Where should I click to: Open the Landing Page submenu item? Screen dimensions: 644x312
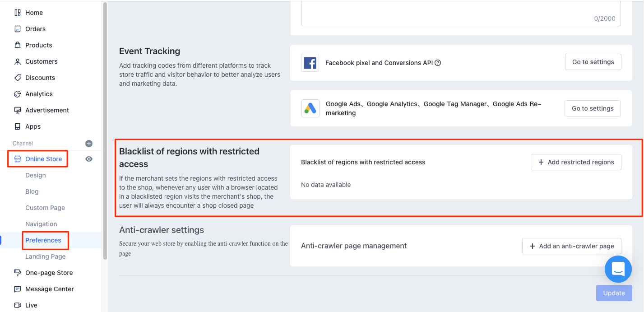tap(45, 256)
